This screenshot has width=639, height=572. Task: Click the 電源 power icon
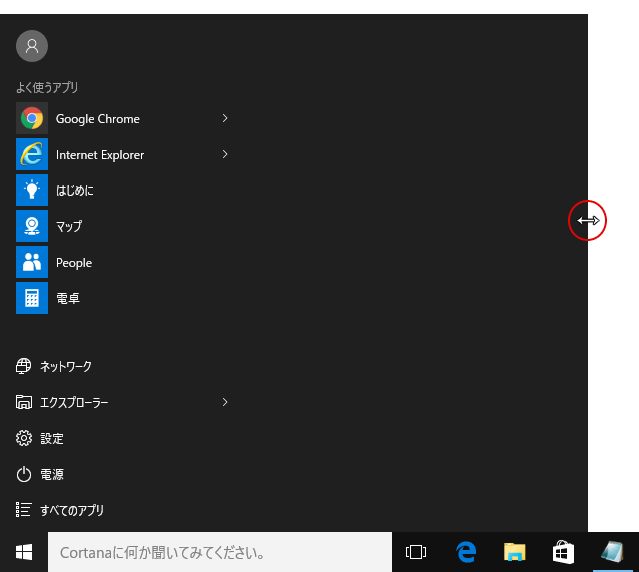point(24,474)
